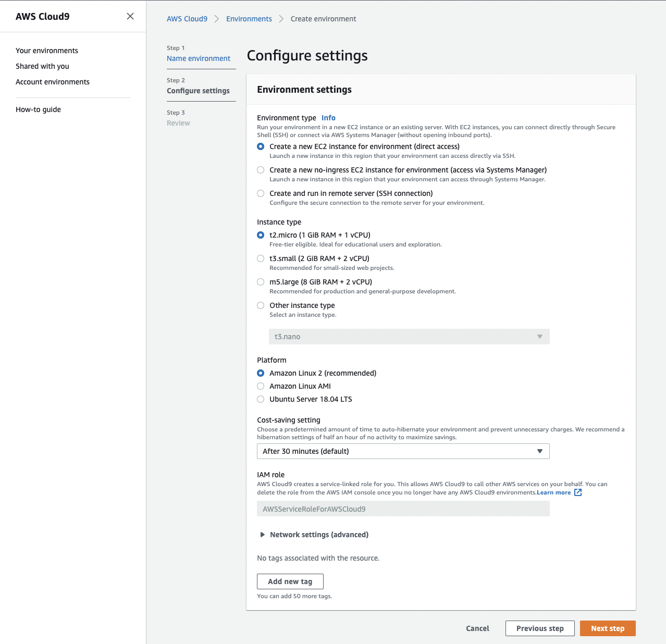Select the m5.large instance type

pos(261,282)
